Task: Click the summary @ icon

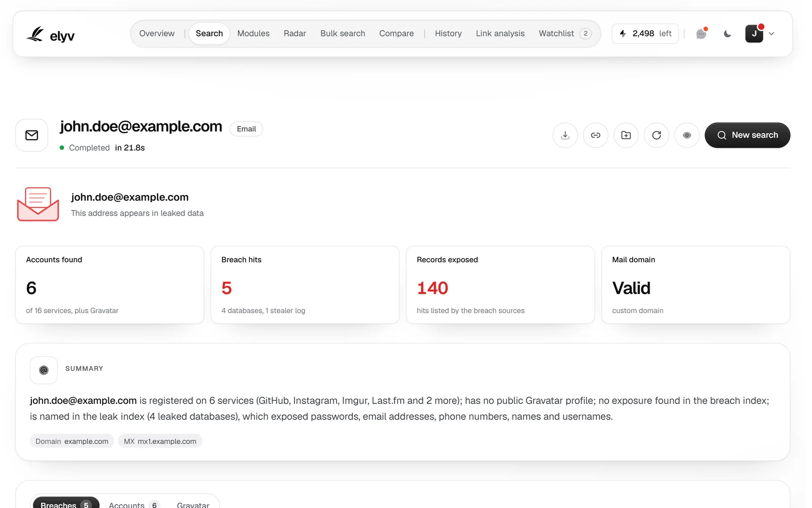Action: (x=44, y=370)
